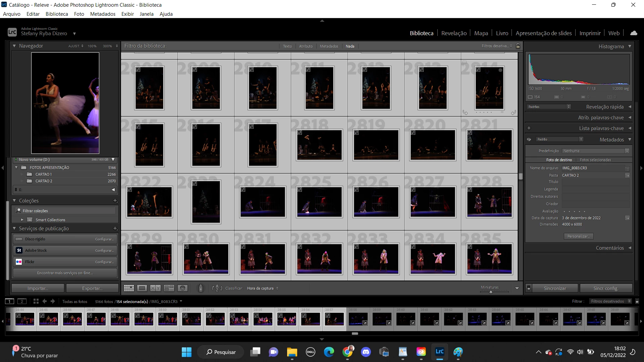
Task: Select the Painter spray can tool
Action: coord(201,288)
